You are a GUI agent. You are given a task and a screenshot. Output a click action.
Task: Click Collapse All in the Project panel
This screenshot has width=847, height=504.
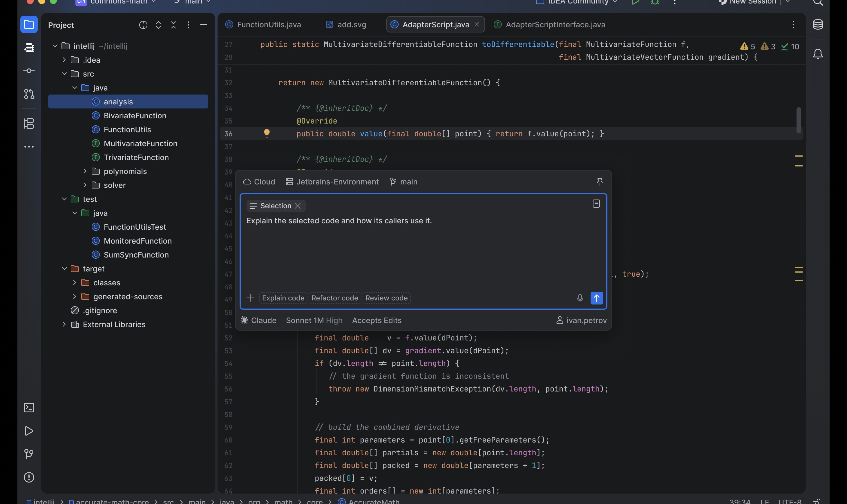pos(173,25)
